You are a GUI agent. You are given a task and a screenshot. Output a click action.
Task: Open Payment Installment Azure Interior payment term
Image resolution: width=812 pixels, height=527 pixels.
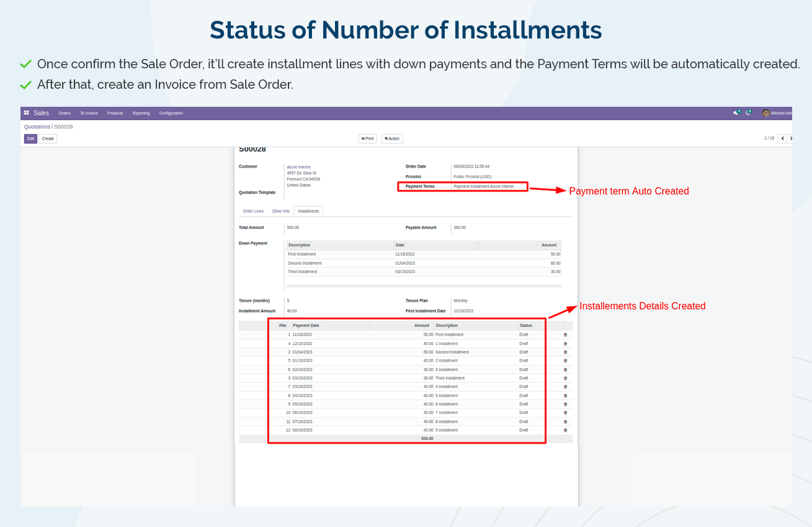point(484,186)
